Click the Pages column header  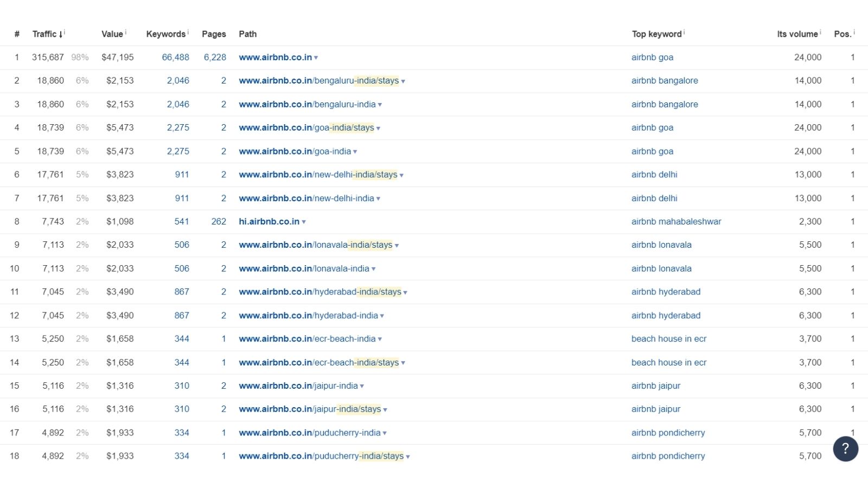[214, 34]
